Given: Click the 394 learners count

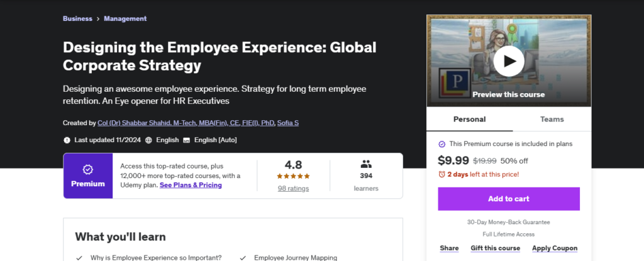Looking at the screenshot, I should coord(366,176).
